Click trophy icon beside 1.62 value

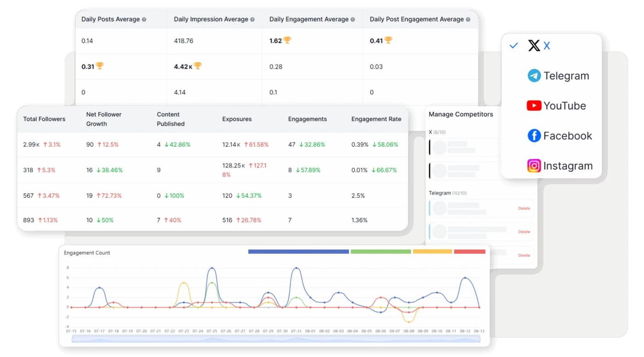click(287, 40)
